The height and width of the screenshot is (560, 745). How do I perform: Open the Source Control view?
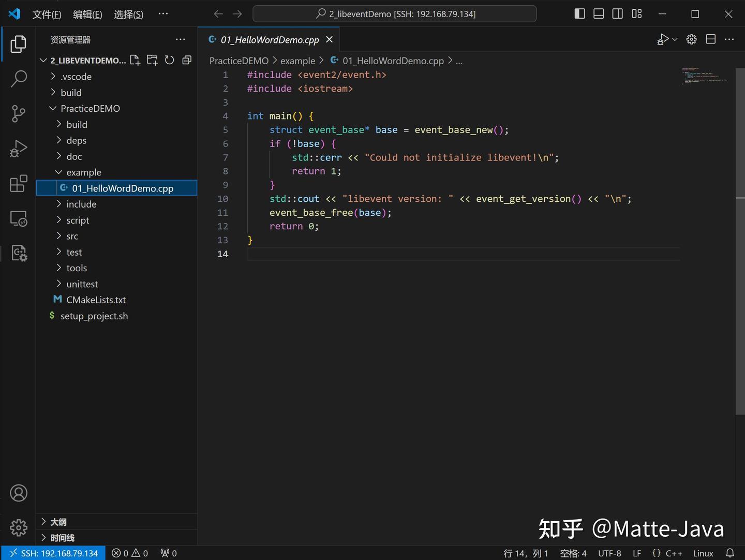pos(19,113)
